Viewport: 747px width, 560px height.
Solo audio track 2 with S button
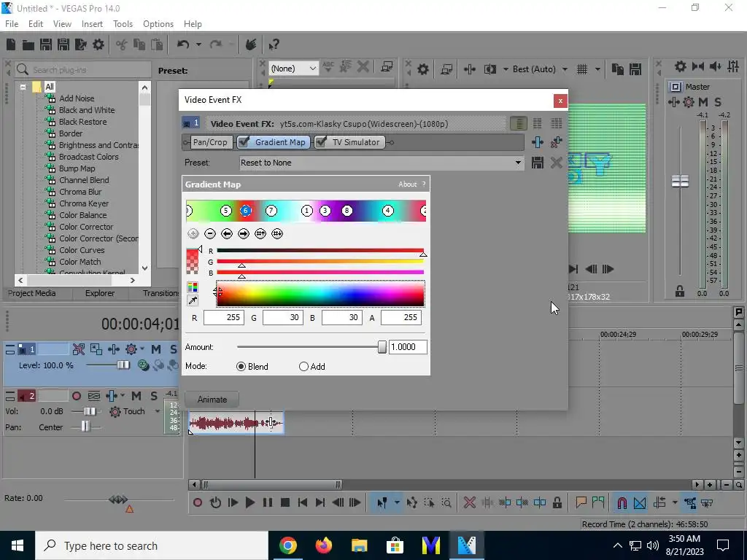click(154, 396)
